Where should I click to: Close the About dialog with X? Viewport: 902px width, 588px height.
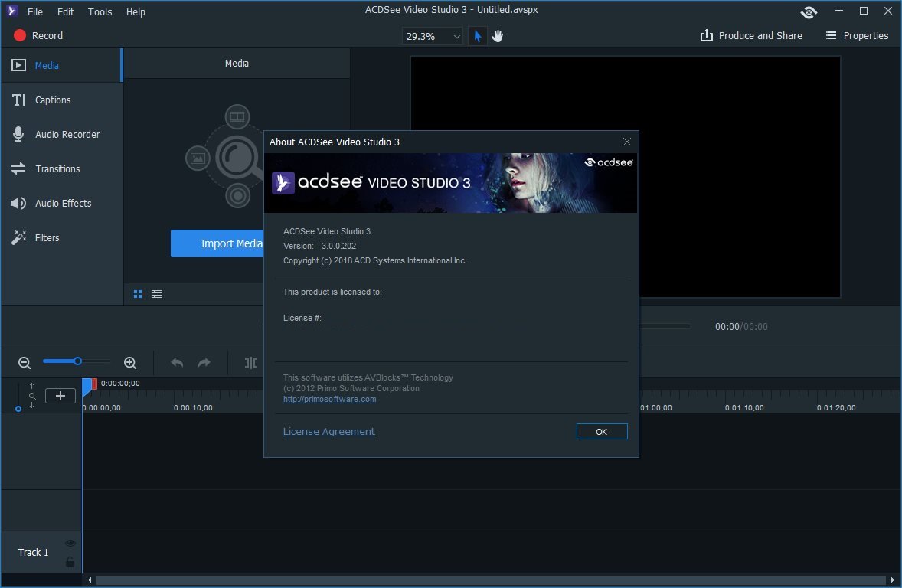(x=627, y=142)
